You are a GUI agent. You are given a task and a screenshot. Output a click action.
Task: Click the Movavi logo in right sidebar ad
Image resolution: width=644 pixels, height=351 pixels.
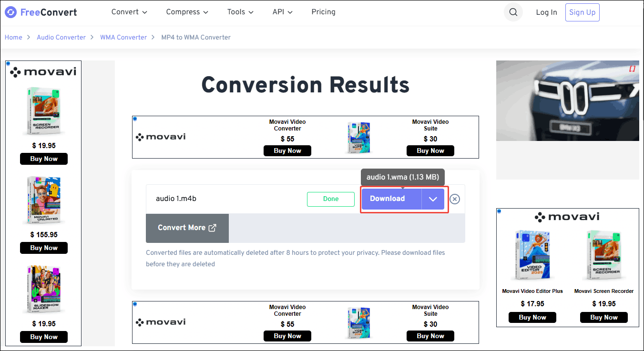pos(567,217)
